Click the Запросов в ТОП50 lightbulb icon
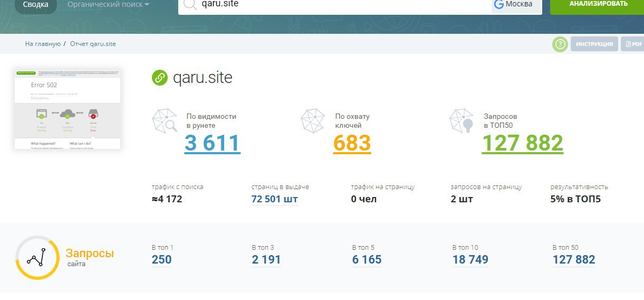 [463, 120]
